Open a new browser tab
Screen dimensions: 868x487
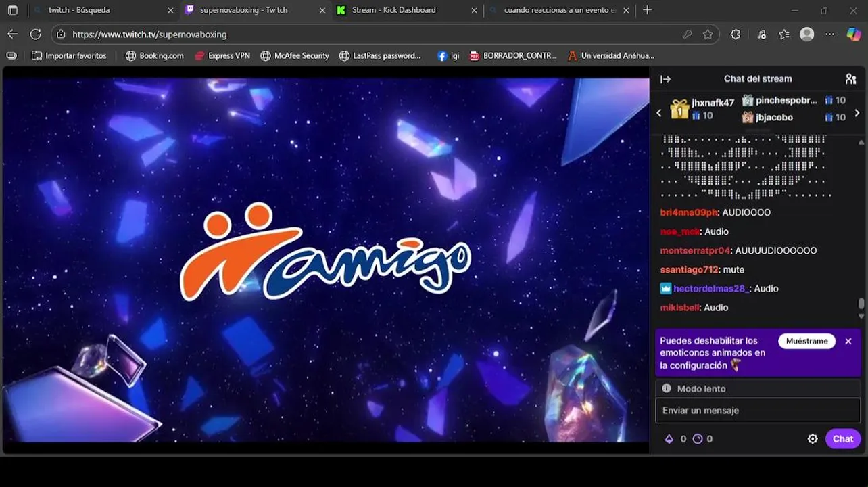647,10
